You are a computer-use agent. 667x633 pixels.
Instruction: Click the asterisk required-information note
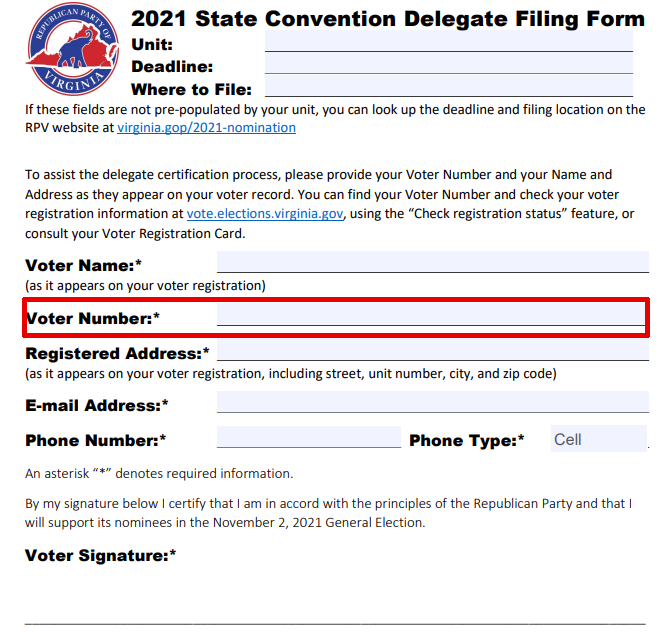coord(159,474)
